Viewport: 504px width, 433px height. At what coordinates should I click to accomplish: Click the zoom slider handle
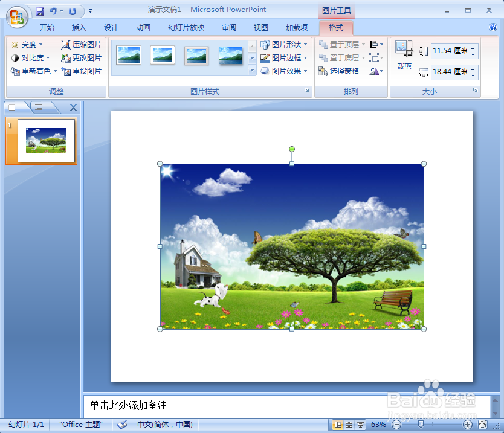pyautogui.click(x=421, y=425)
